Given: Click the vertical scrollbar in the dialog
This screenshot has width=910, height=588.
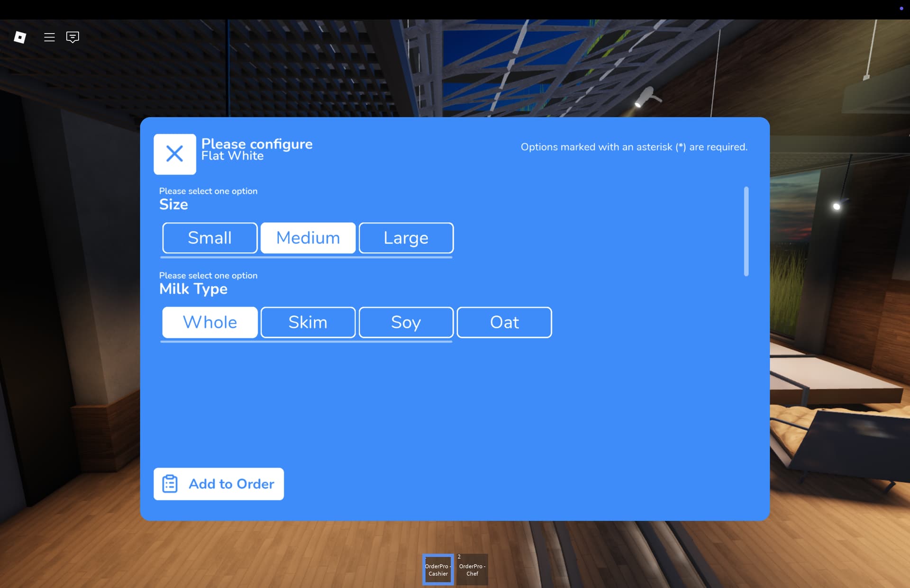Looking at the screenshot, I should (746, 231).
